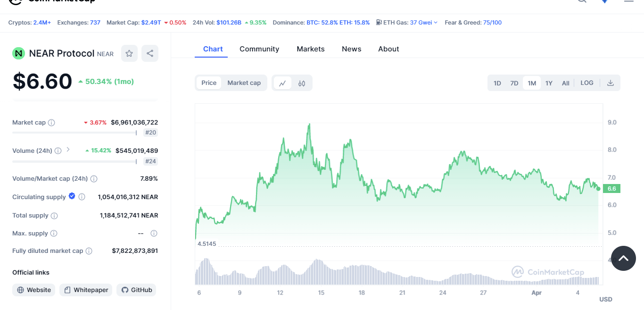Screen dimensions: 644x310
Task: Click info icon next to Max. supply value
Action: point(154,234)
